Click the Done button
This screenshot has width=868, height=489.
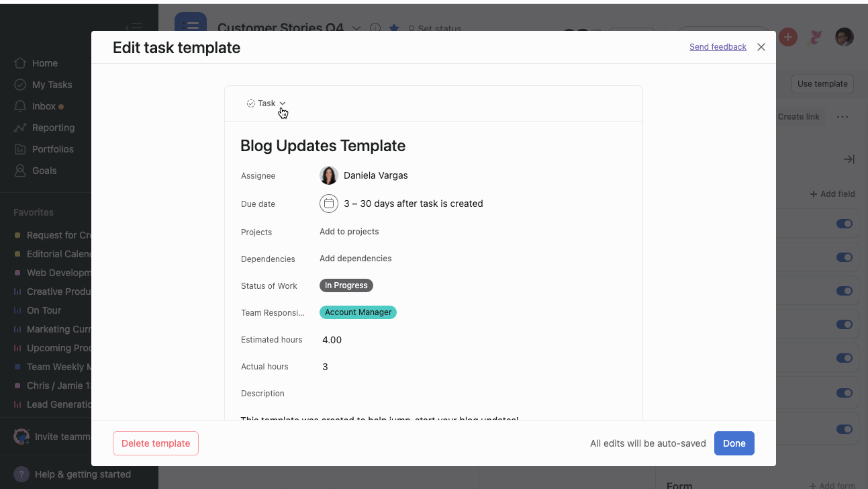[734, 443]
